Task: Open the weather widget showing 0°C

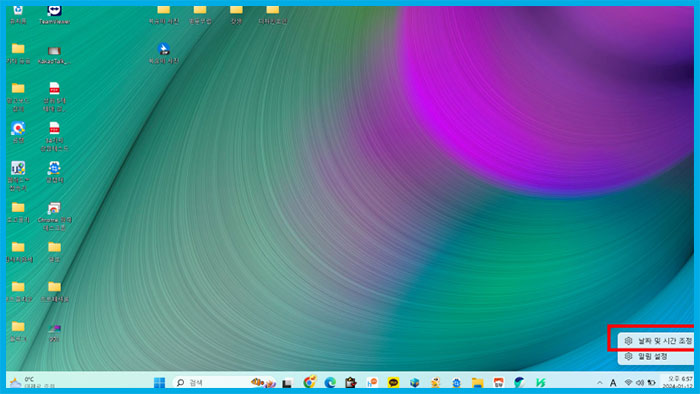Action: [x=32, y=382]
